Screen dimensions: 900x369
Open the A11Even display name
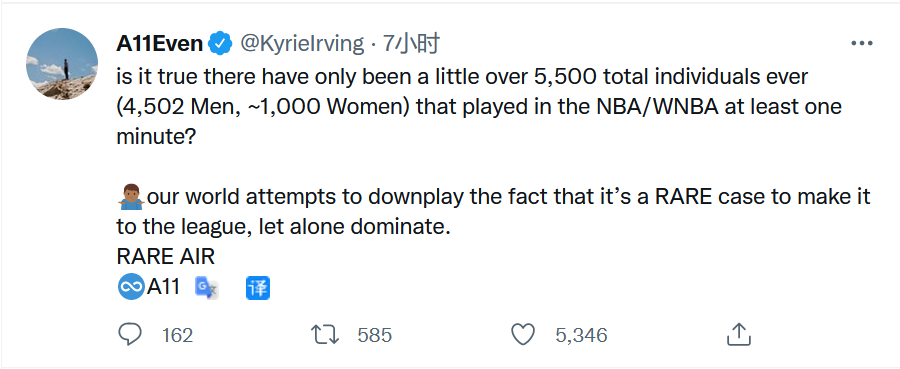click(x=160, y=44)
